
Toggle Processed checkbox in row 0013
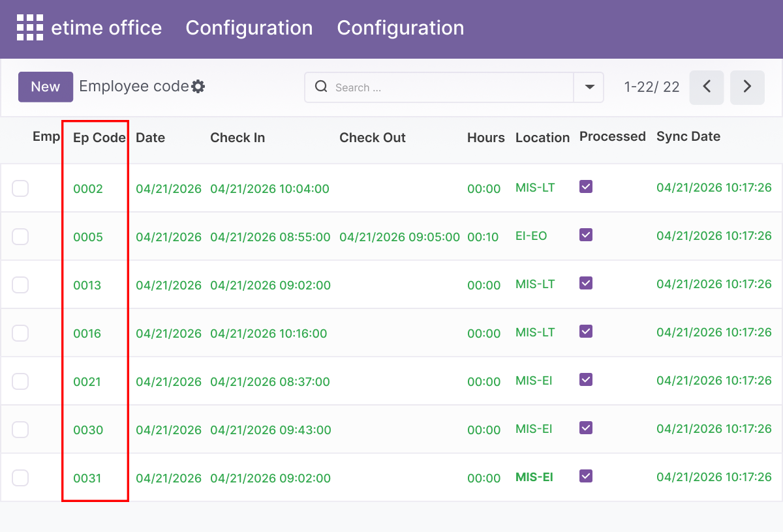click(586, 283)
